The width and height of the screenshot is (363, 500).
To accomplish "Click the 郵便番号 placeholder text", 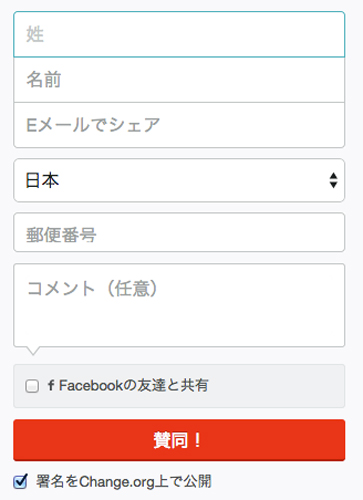I will pyautogui.click(x=61, y=235).
